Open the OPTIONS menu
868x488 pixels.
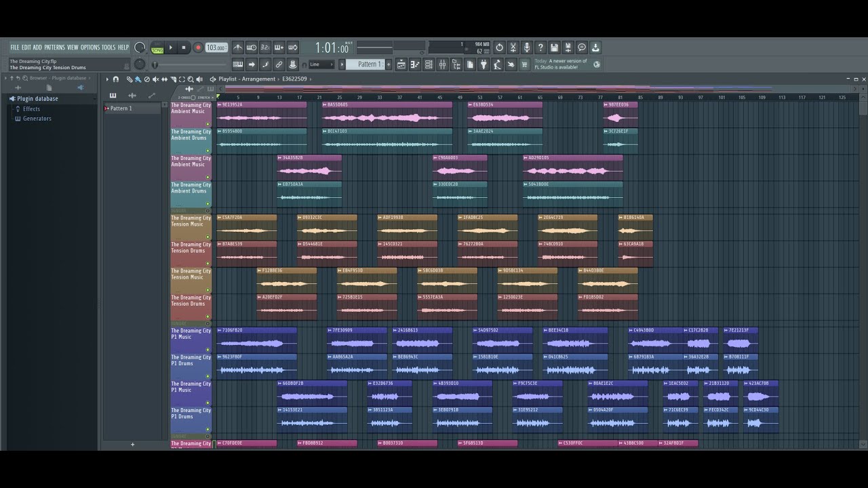[90, 47]
